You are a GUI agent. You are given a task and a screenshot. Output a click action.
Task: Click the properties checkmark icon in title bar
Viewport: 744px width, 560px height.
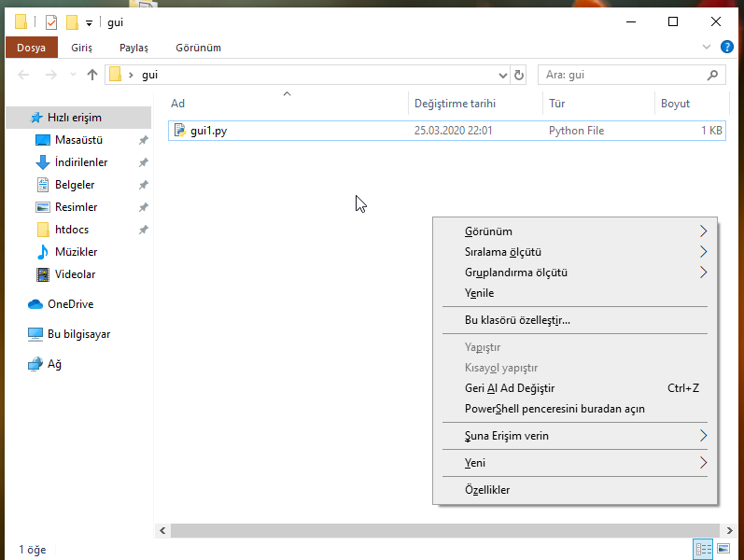[51, 22]
